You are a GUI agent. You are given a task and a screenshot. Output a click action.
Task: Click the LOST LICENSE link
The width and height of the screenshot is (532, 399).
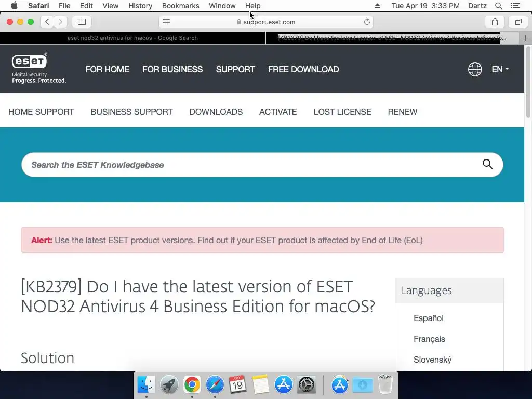click(342, 112)
